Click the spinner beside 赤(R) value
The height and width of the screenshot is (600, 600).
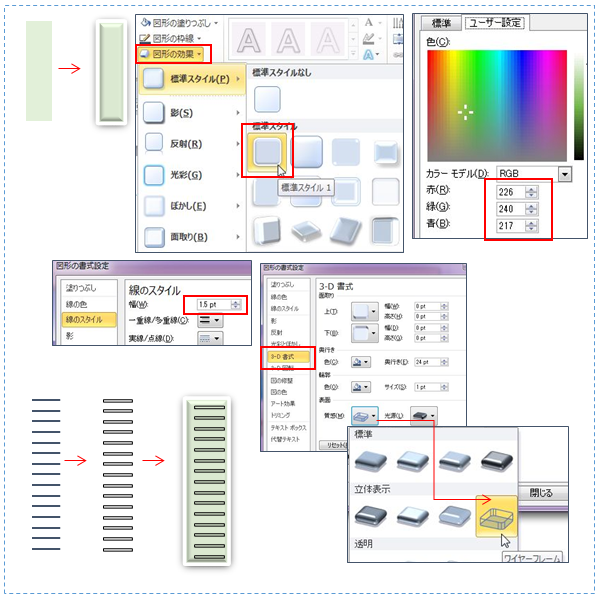[532, 192]
